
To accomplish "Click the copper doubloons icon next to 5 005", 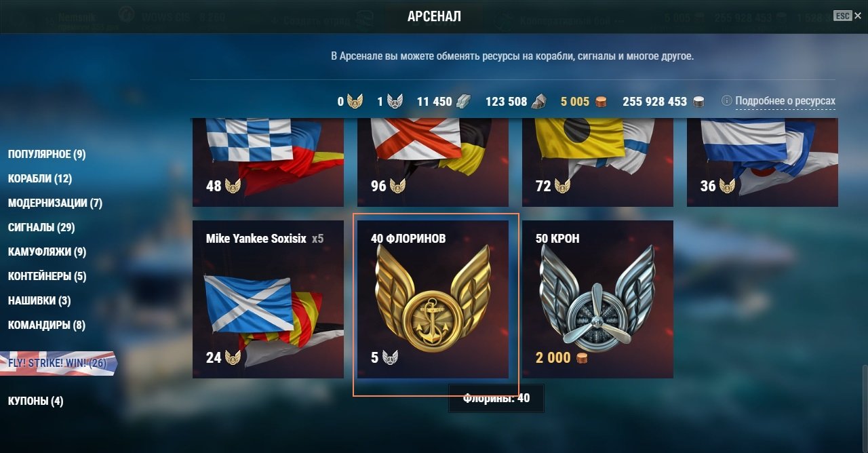I will coord(600,102).
